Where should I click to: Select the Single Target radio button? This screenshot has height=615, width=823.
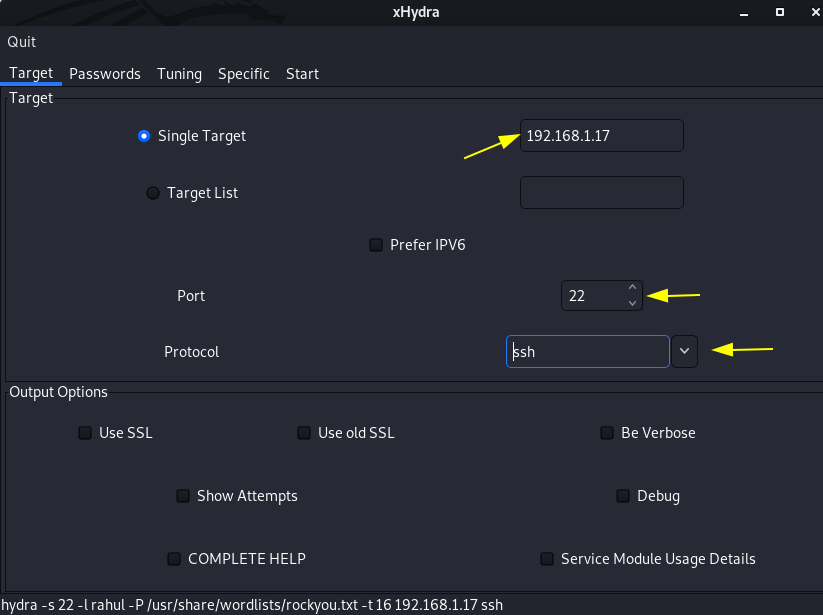point(144,136)
